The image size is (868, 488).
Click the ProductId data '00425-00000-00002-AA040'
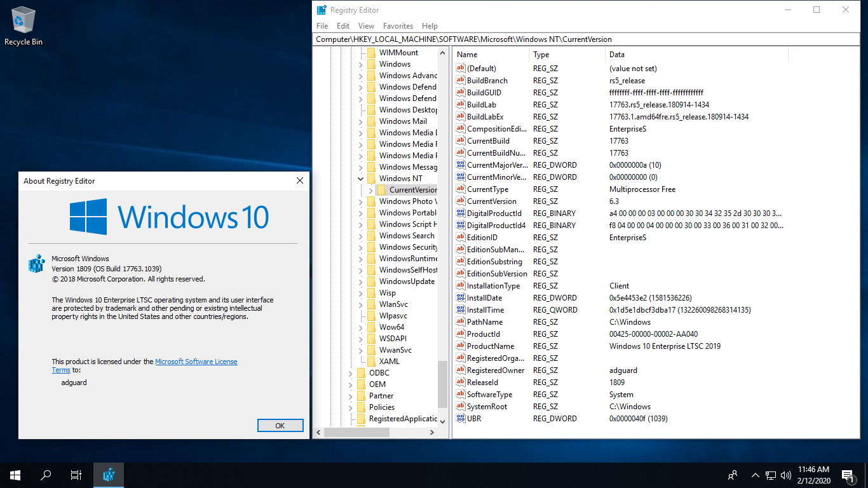click(x=654, y=334)
